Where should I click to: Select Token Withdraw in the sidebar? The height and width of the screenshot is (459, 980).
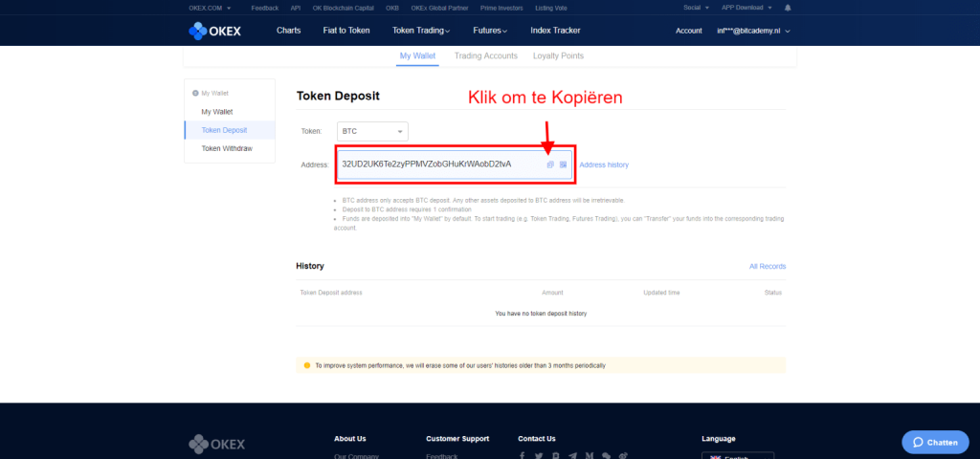(227, 148)
